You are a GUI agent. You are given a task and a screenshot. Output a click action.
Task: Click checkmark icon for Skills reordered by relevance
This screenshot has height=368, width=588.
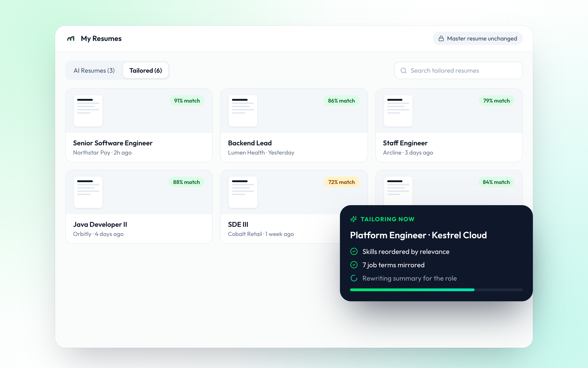(354, 251)
